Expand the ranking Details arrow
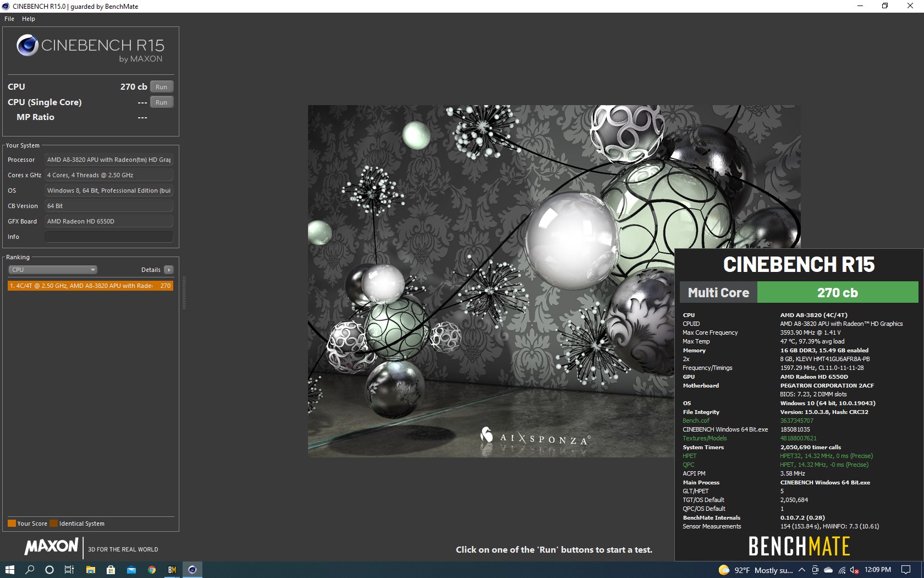 pos(169,270)
